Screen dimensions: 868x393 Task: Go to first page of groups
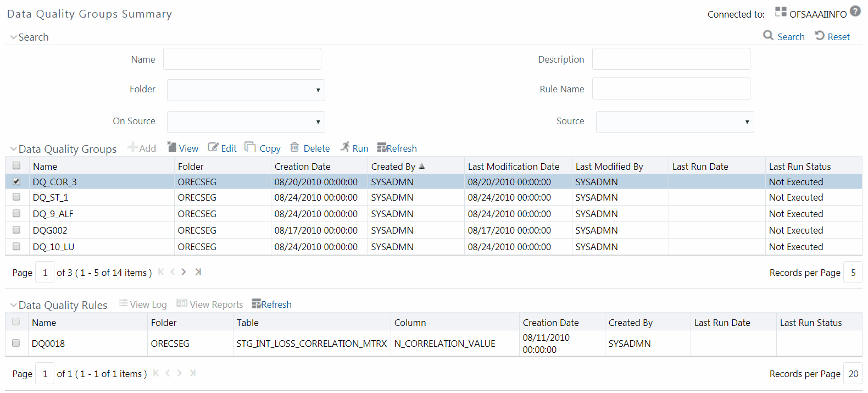[x=161, y=272]
